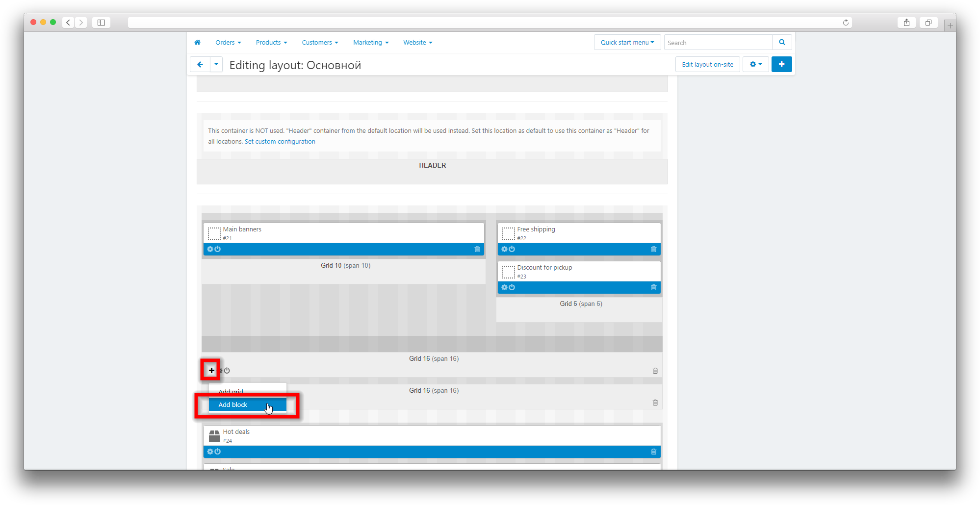Viewport: 980px width, 505px height.
Task: Toggle power status of Main banners block
Action: click(218, 249)
